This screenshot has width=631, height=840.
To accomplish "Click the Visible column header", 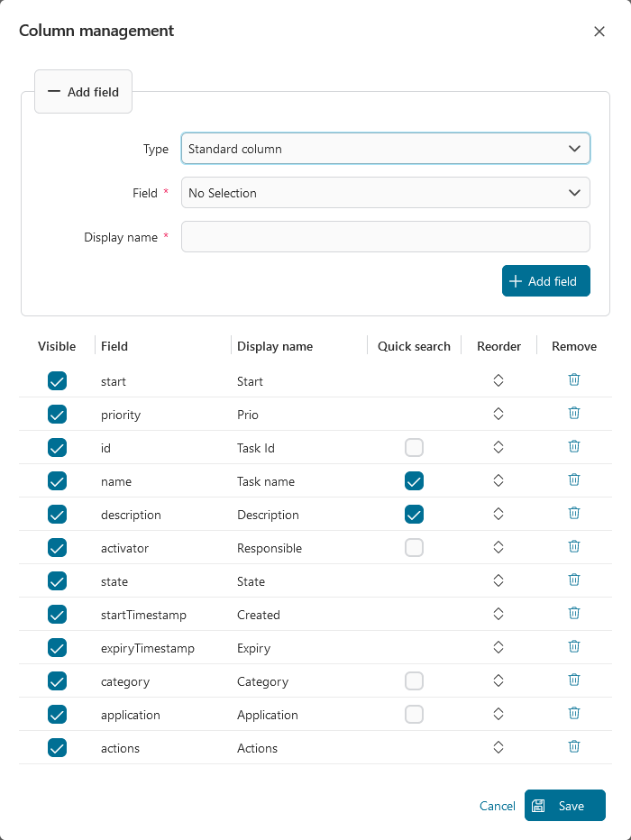I will point(57,346).
